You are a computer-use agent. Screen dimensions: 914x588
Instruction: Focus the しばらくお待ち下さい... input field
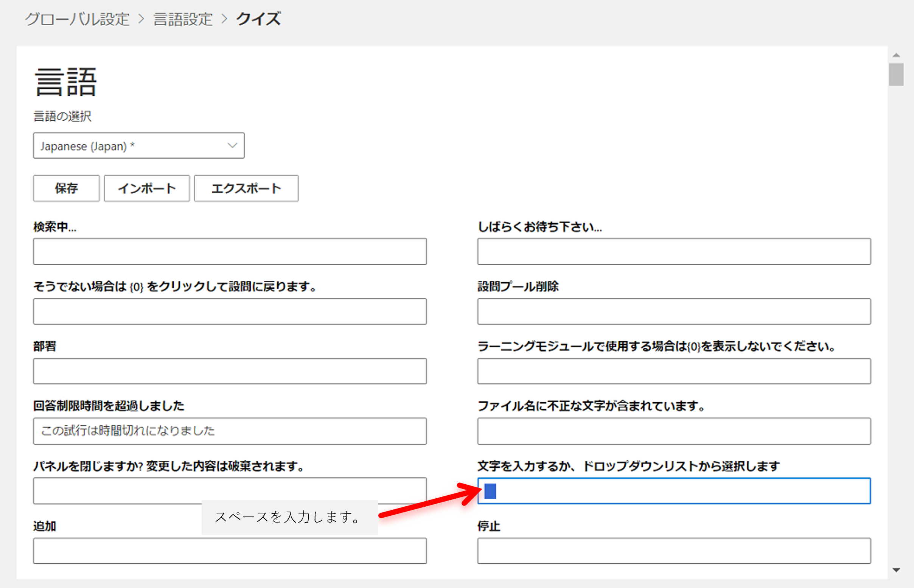pos(674,252)
